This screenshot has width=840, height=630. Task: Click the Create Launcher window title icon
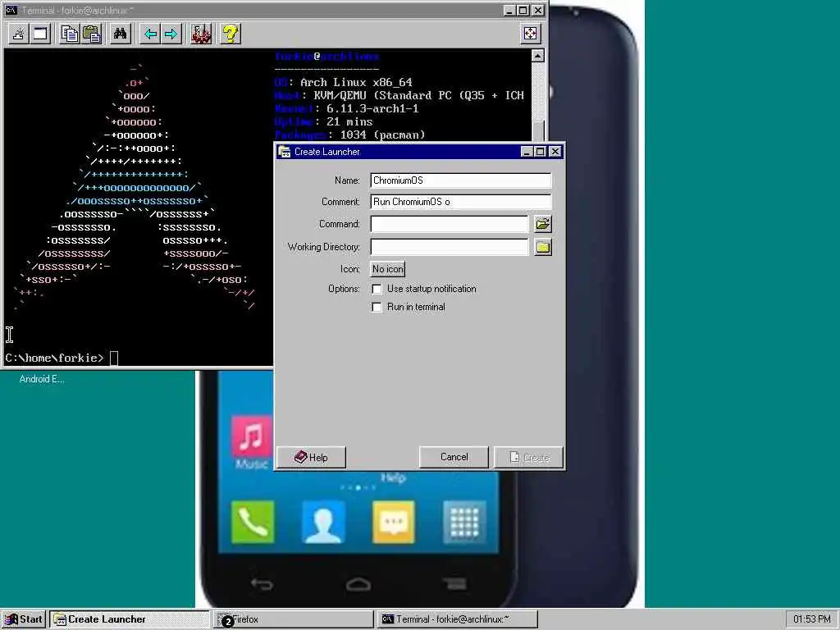[x=285, y=152]
